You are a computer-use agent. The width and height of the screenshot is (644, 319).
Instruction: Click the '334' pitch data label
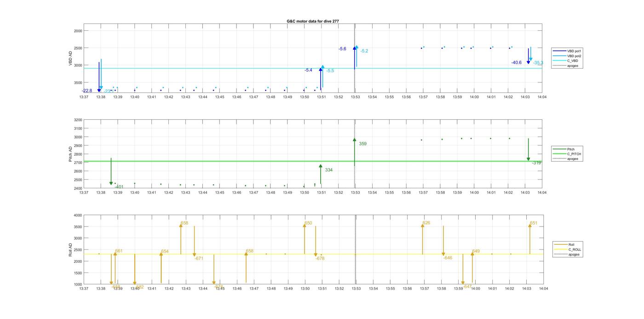coord(329,170)
